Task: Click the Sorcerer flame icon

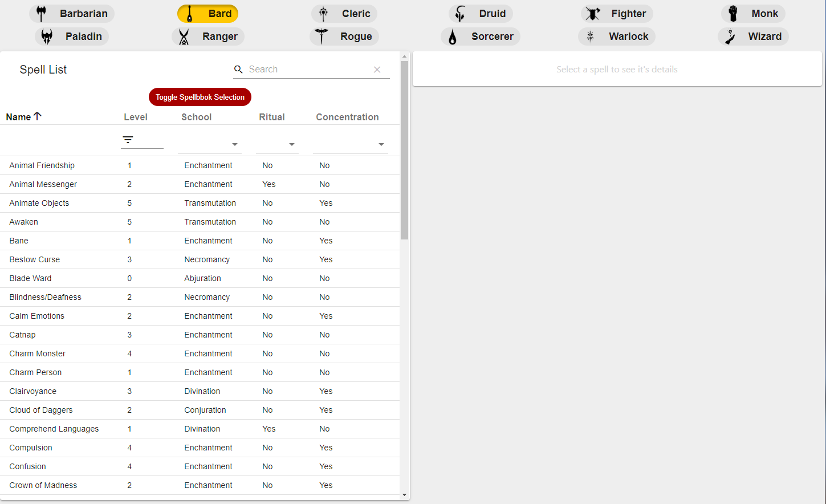Action: [453, 37]
